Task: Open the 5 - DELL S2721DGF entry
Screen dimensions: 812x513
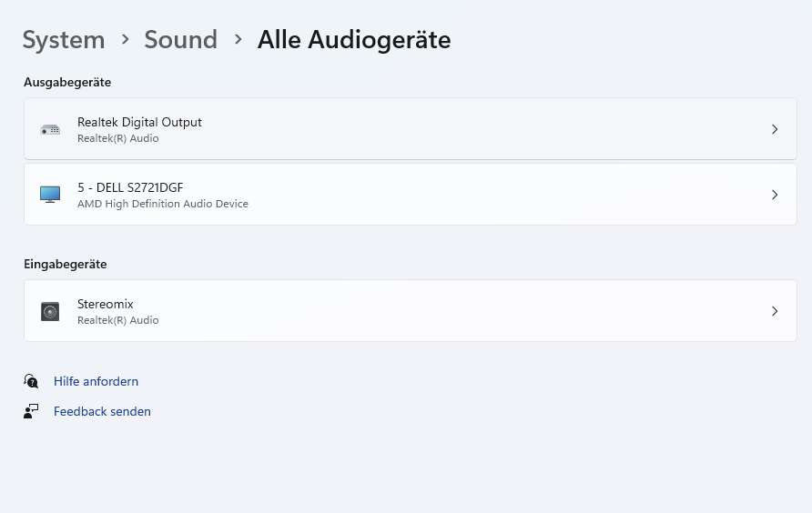Action: pyautogui.click(x=130, y=186)
